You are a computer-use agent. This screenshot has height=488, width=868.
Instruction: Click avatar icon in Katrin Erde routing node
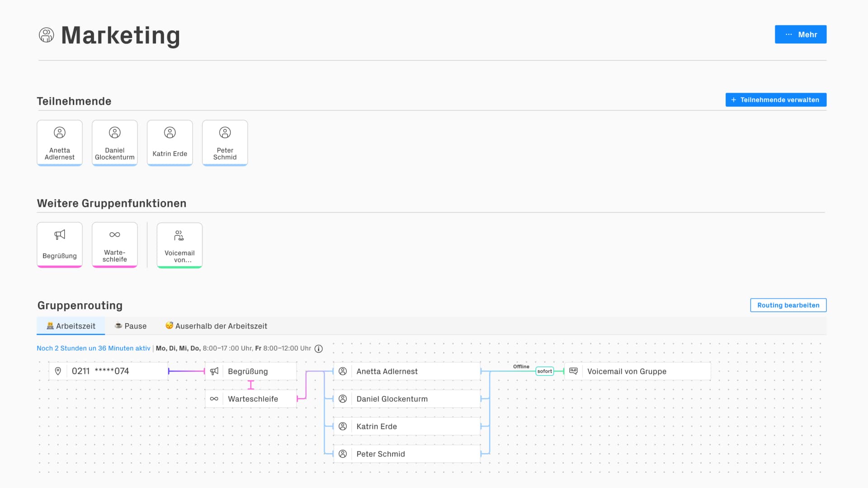[343, 427]
